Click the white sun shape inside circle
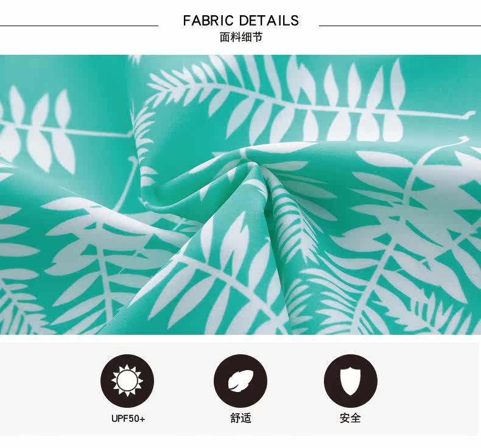This screenshot has height=448, width=481. point(127,380)
